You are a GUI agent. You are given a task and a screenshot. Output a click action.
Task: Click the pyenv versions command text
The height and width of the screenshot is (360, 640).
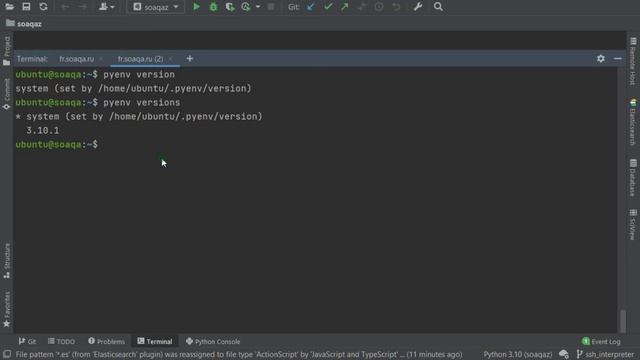click(141, 102)
